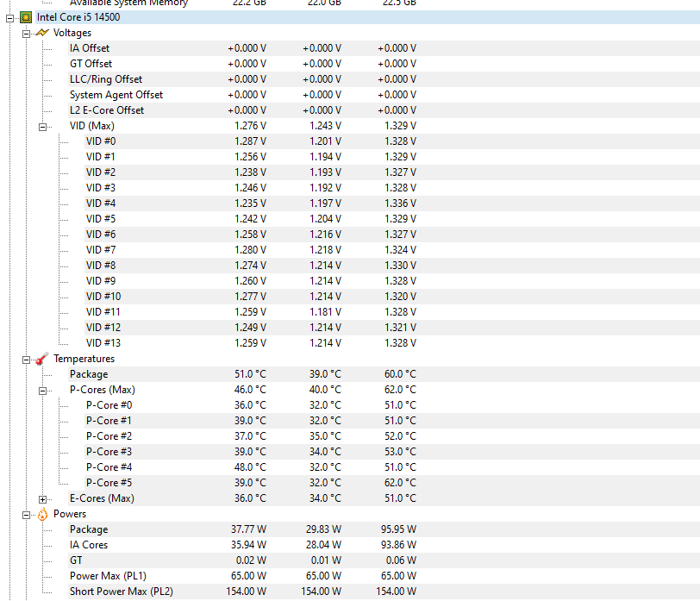Collapse the Voltages section
700x601 pixels.
tap(27, 34)
